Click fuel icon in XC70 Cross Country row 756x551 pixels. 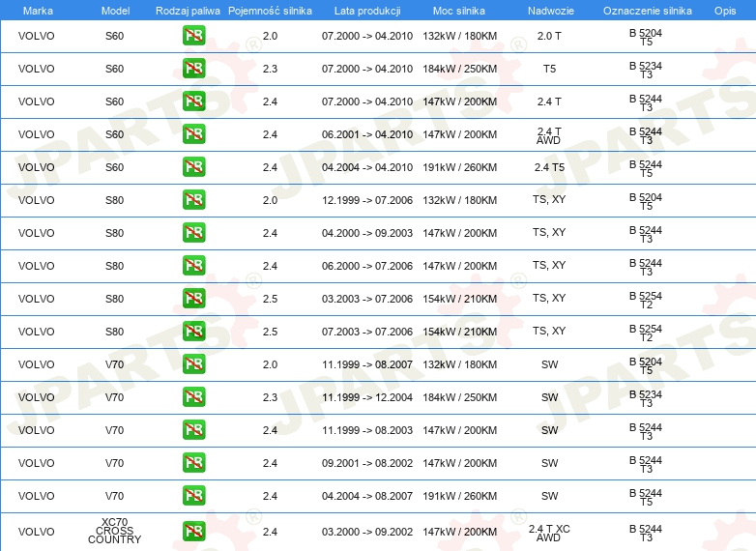point(193,531)
